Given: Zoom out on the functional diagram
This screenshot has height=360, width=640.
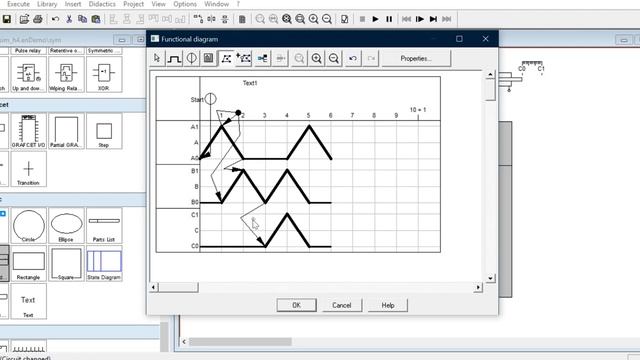Looking at the screenshot, I should [x=333, y=58].
